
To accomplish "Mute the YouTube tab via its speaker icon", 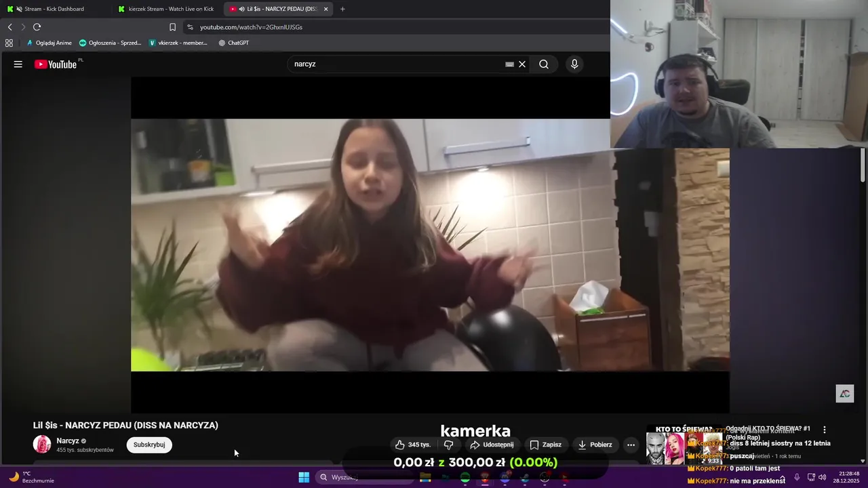I will tap(242, 9).
